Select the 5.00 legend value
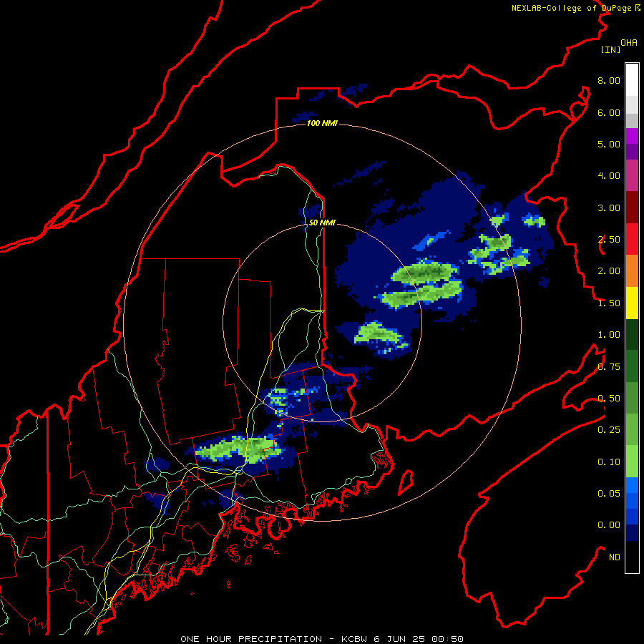The height and width of the screenshot is (644, 644). 609,144
